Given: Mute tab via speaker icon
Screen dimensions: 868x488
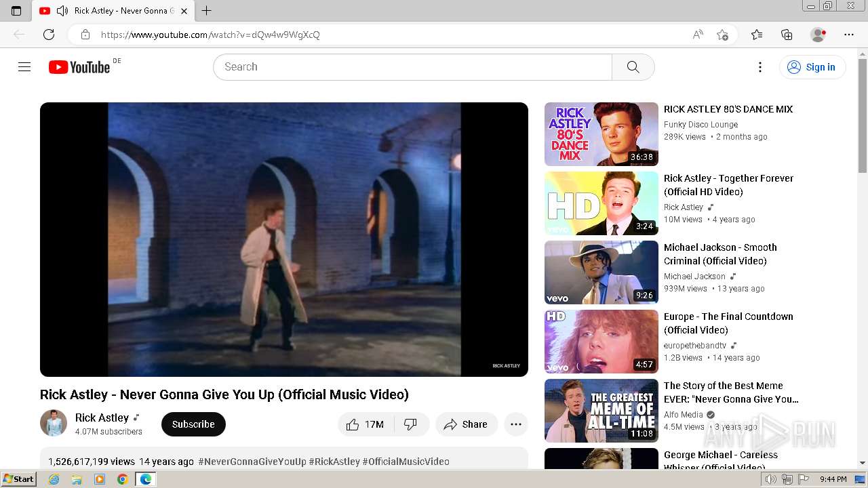Looking at the screenshot, I should point(62,11).
